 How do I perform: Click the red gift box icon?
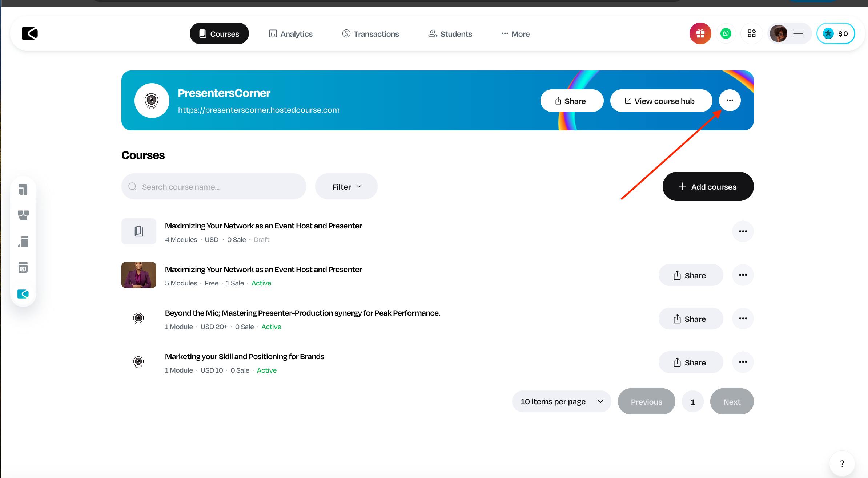[700, 33]
